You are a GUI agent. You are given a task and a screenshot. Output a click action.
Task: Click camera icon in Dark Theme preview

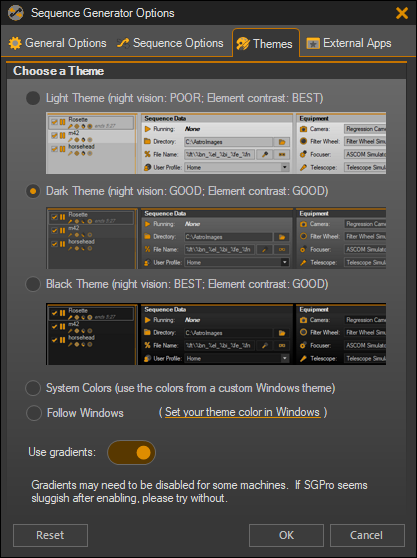[x=303, y=224]
